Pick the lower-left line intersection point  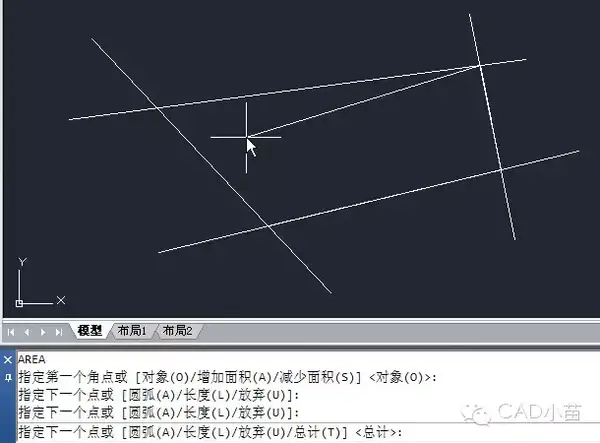(269, 226)
